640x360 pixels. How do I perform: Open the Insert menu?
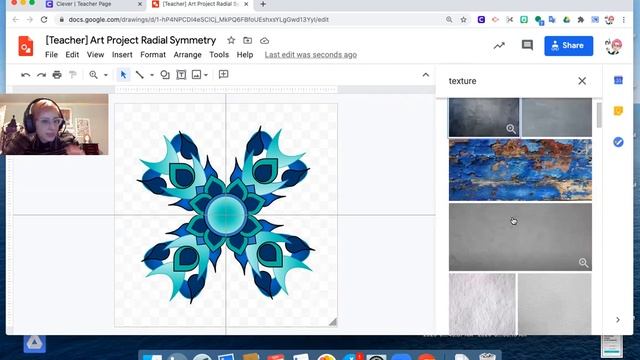(122, 55)
